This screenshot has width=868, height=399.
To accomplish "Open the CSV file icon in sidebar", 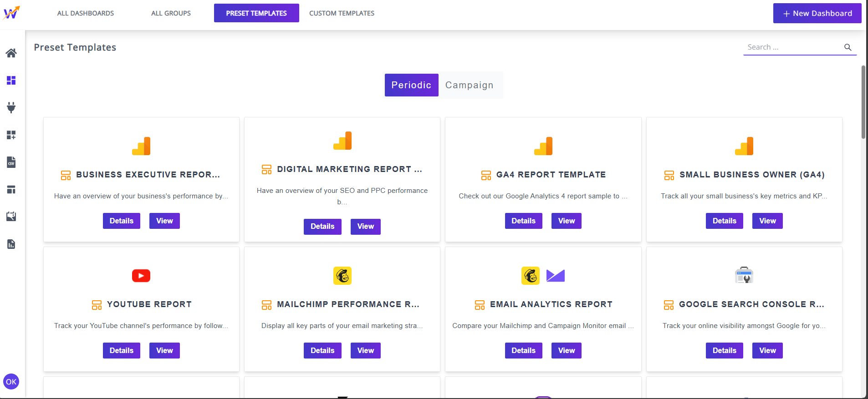I will pos(11,162).
